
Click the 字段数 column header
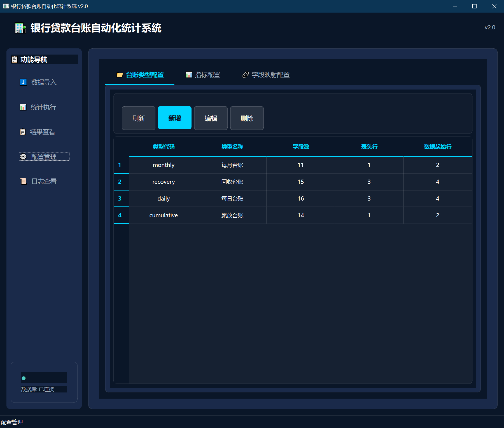301,147
